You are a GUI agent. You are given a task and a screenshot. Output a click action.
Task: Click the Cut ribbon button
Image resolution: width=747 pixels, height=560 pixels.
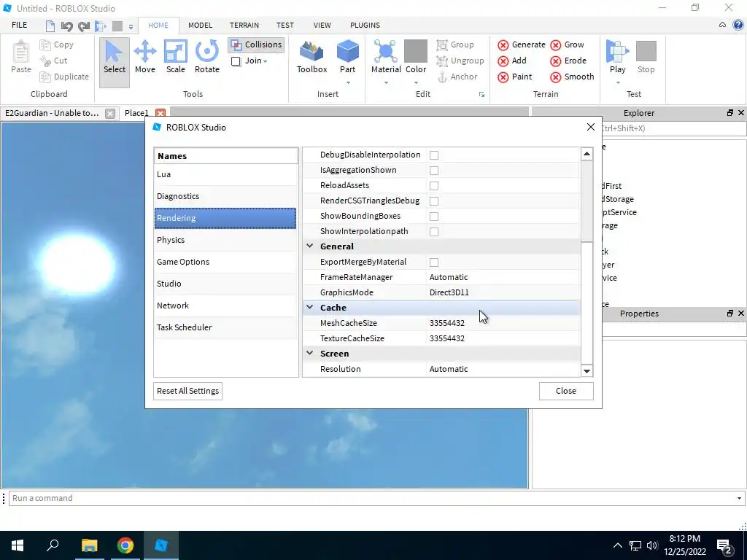point(54,61)
